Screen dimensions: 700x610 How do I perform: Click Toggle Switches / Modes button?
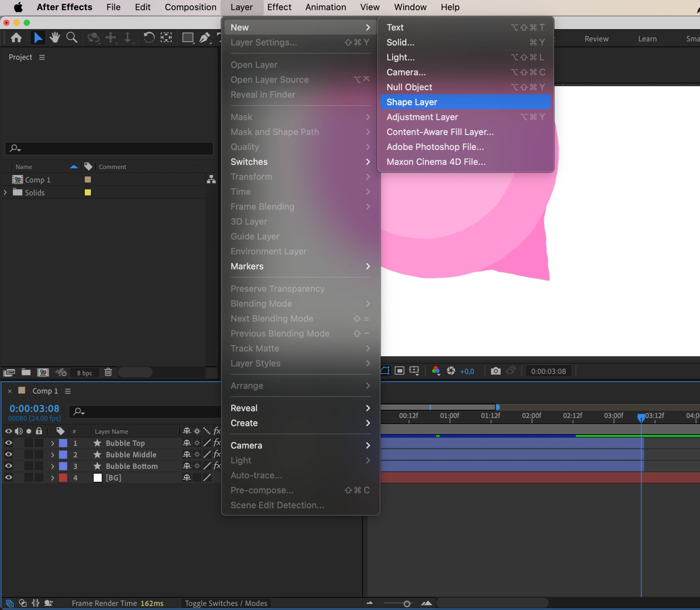coord(226,603)
